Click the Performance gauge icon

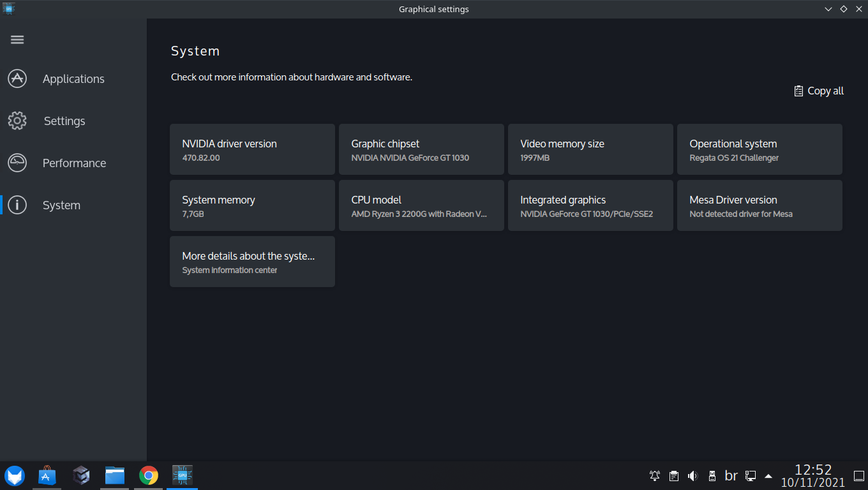17,163
